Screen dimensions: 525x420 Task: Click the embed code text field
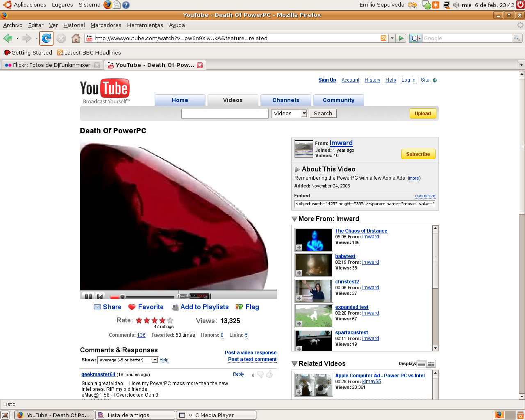(x=365, y=204)
